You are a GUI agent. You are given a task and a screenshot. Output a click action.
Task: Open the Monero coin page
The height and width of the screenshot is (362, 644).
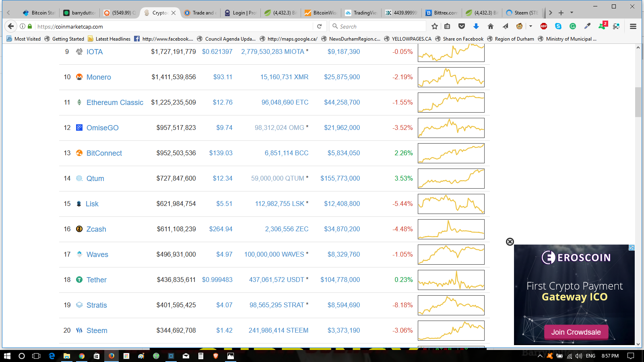[x=99, y=77]
